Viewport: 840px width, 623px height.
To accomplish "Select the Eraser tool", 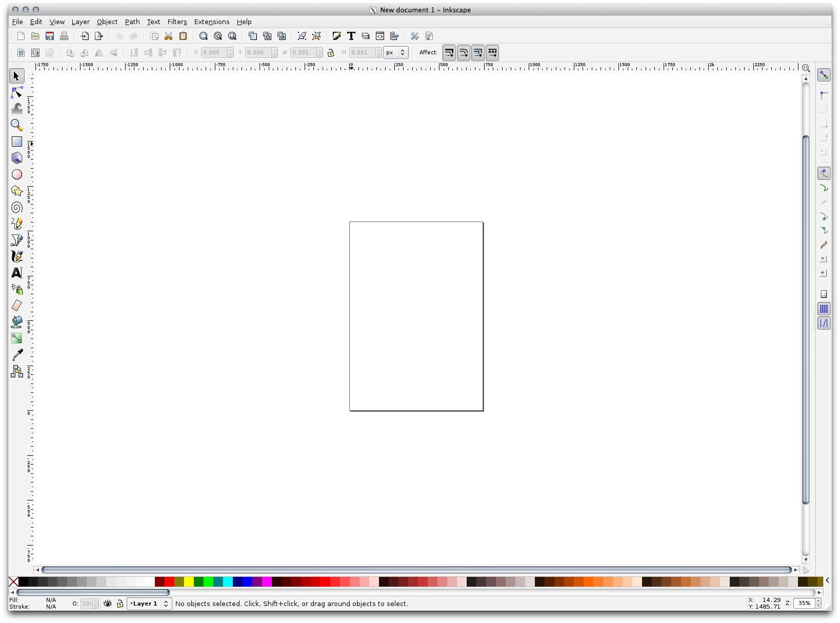I will 17,306.
